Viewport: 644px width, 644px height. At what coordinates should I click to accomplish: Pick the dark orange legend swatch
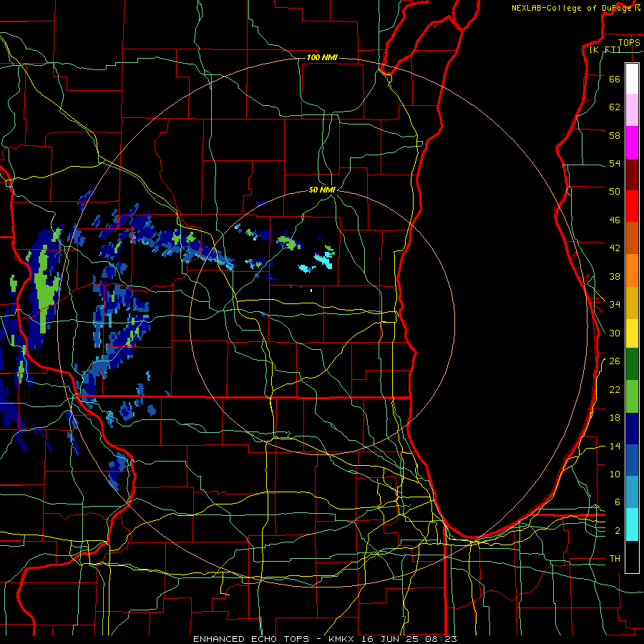632,238
